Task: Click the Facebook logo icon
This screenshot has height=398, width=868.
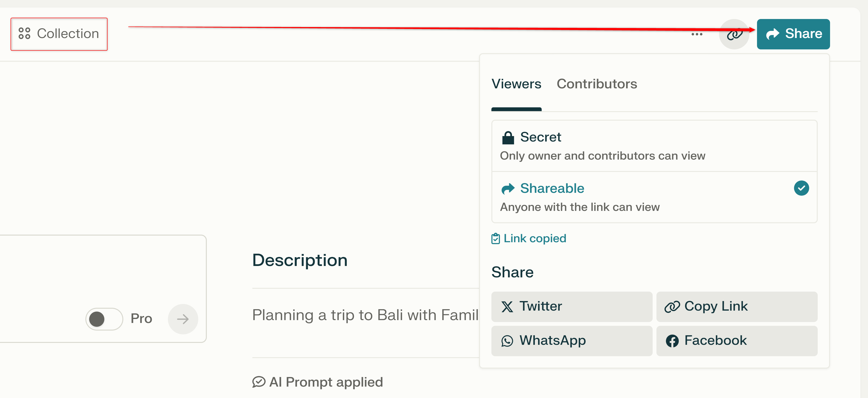Action: pos(672,341)
